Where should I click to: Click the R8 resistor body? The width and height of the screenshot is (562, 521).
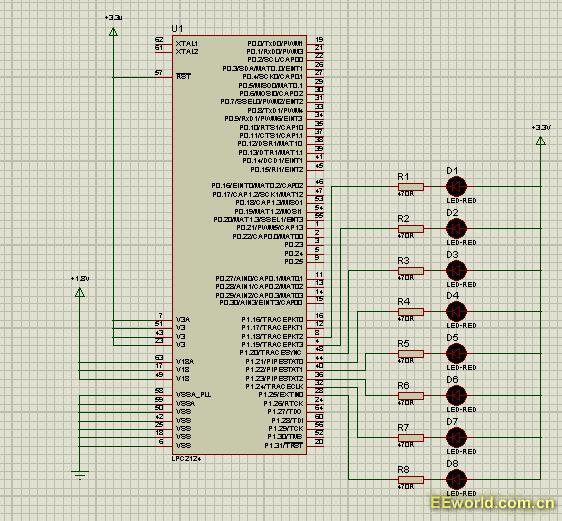411,479
